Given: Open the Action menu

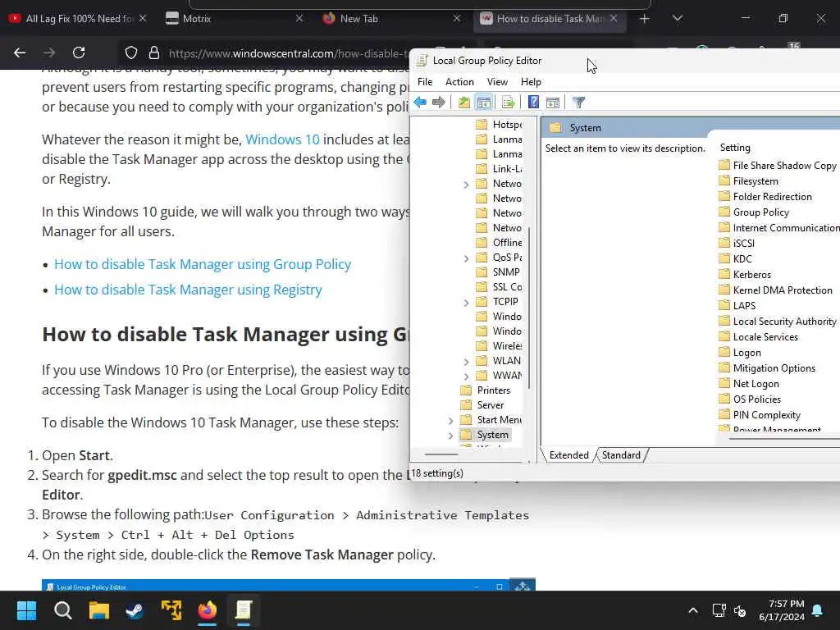Looking at the screenshot, I should coord(459,82).
